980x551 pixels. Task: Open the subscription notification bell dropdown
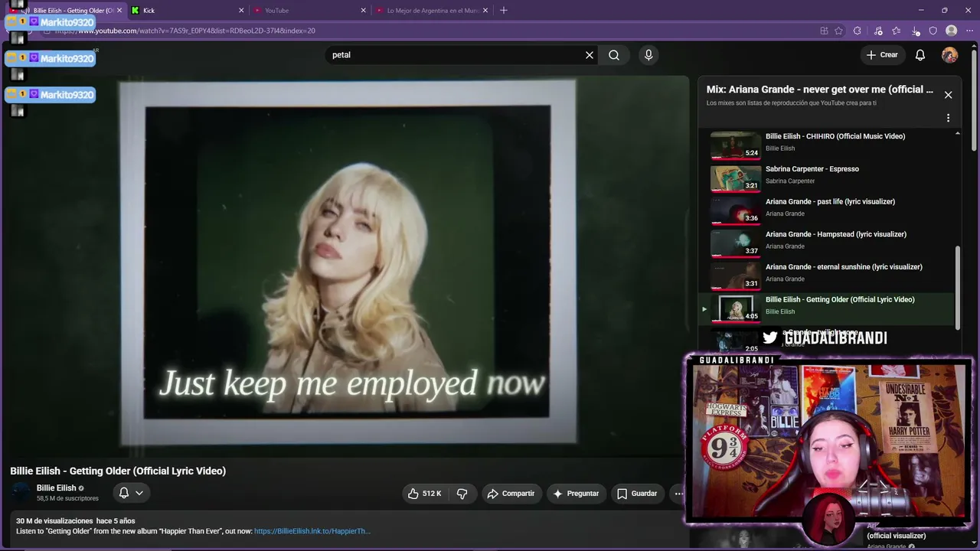point(131,493)
